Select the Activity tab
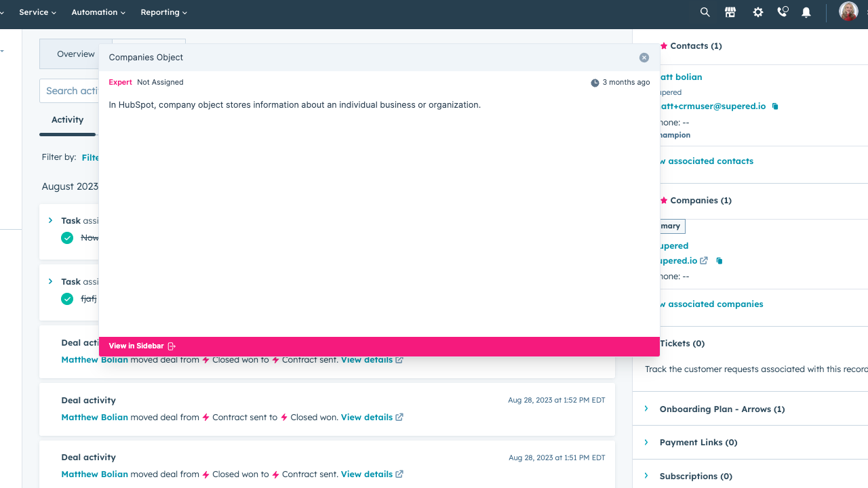 (67, 120)
